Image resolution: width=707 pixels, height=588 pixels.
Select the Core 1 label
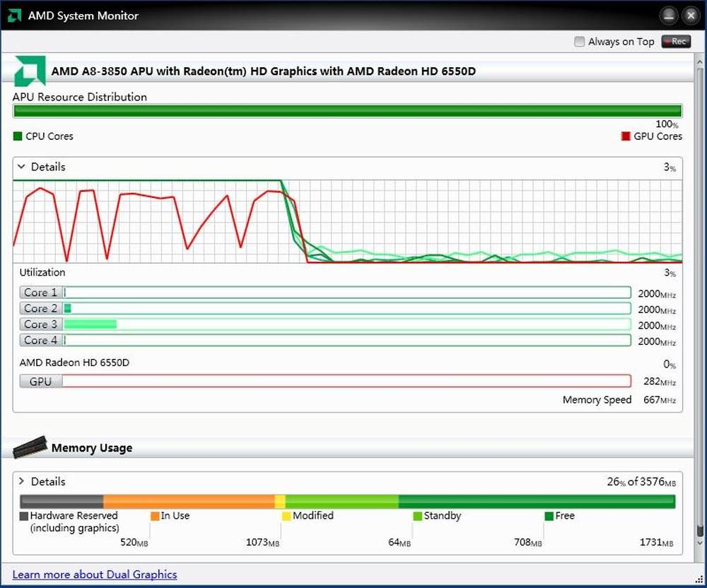[x=41, y=293]
